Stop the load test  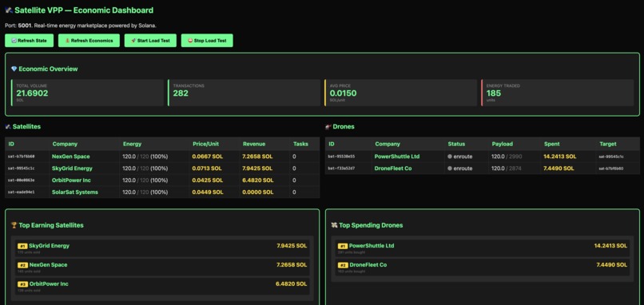[207, 41]
